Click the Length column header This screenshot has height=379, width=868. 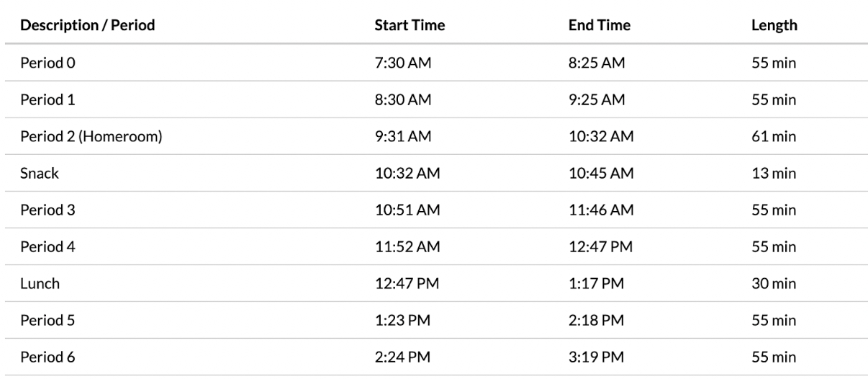(774, 25)
